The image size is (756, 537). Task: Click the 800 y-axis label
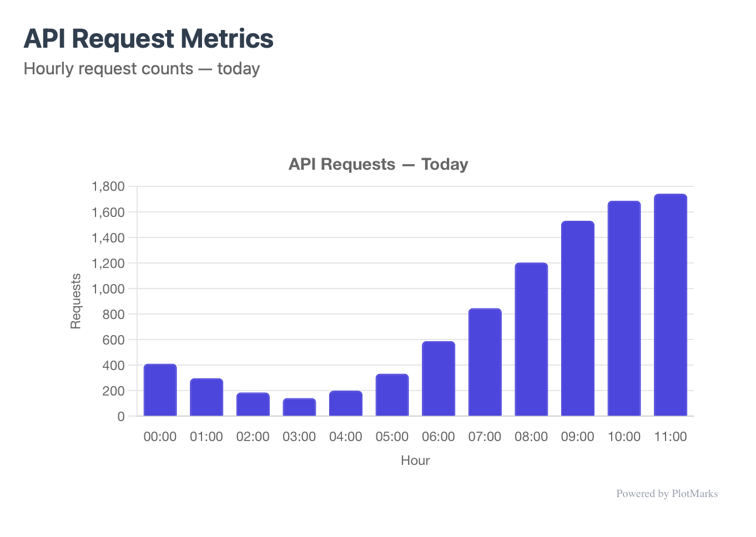click(x=114, y=314)
